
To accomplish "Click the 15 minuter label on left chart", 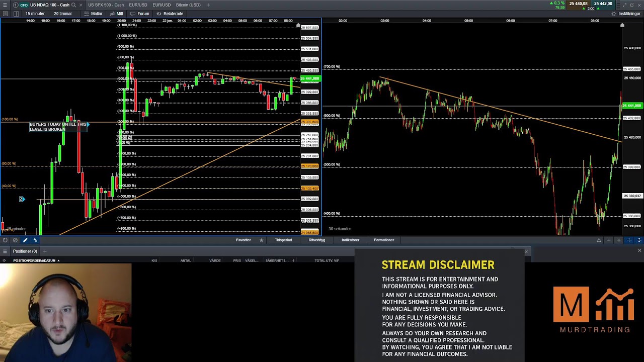I will 16,229.
